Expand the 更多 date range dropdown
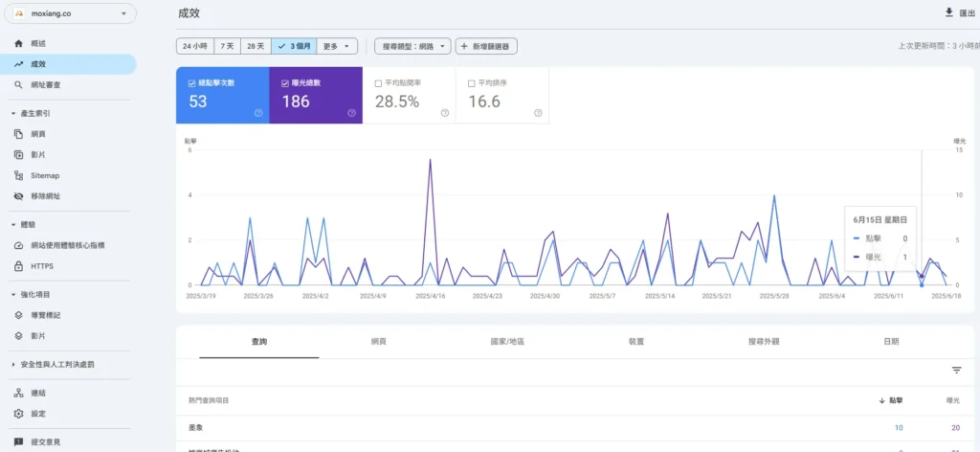The height and width of the screenshot is (452, 980). tap(339, 46)
